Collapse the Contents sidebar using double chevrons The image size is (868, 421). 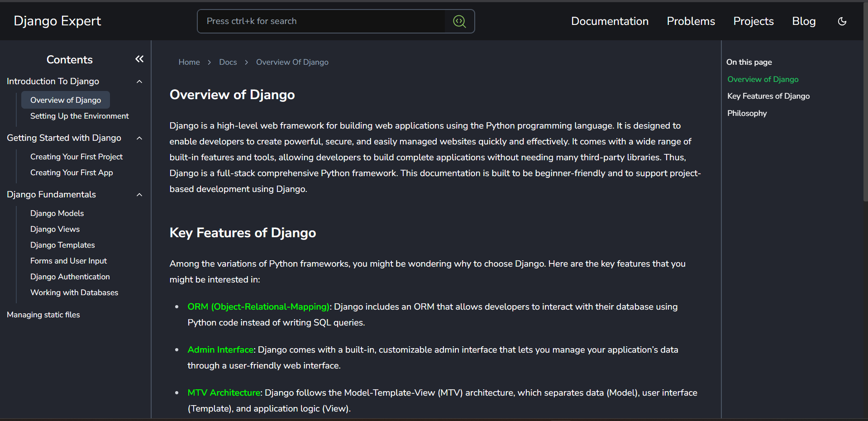139,59
